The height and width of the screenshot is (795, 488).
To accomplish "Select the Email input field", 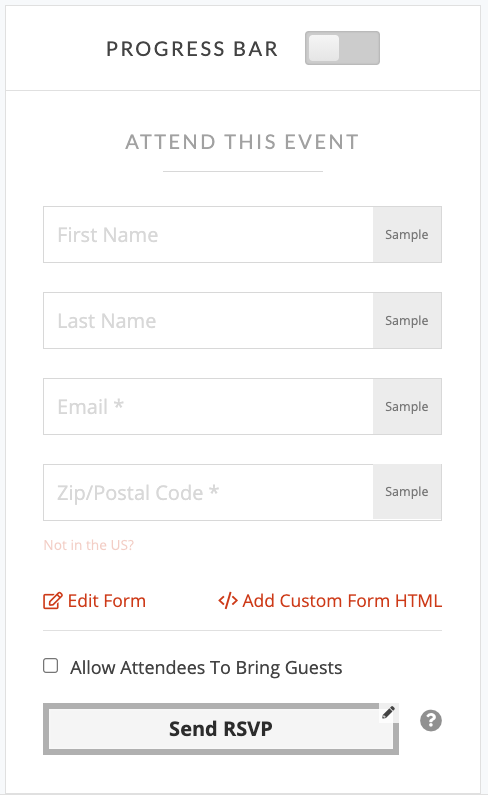I will pos(208,406).
